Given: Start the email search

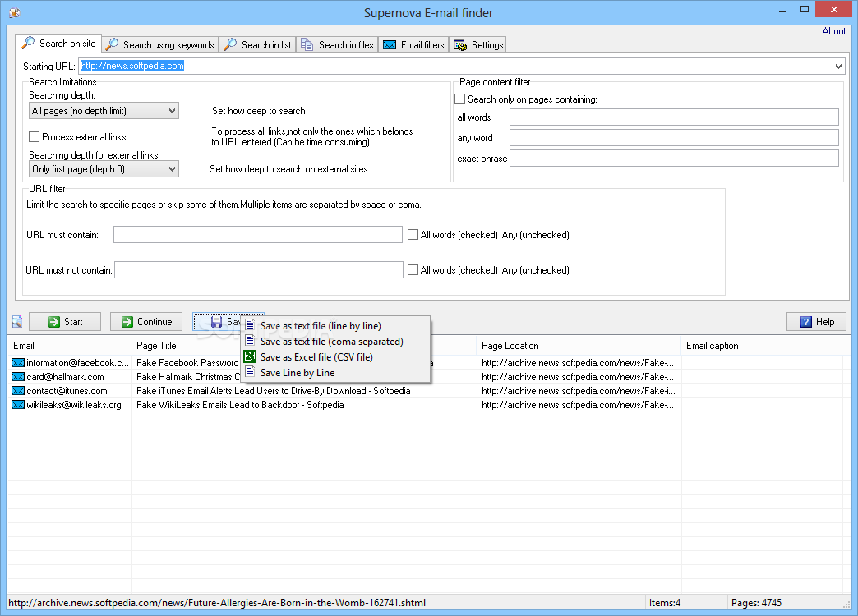Looking at the screenshot, I should coord(65,322).
